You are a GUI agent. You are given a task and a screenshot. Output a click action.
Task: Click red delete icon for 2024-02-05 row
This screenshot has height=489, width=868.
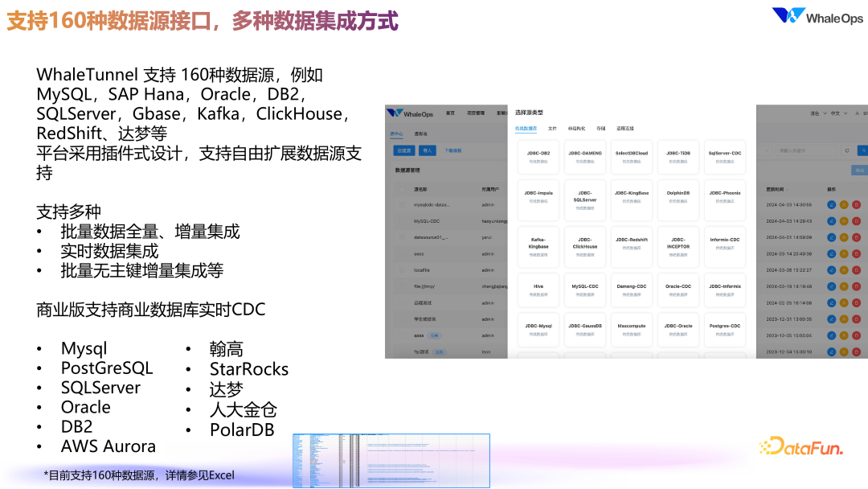[x=857, y=303]
